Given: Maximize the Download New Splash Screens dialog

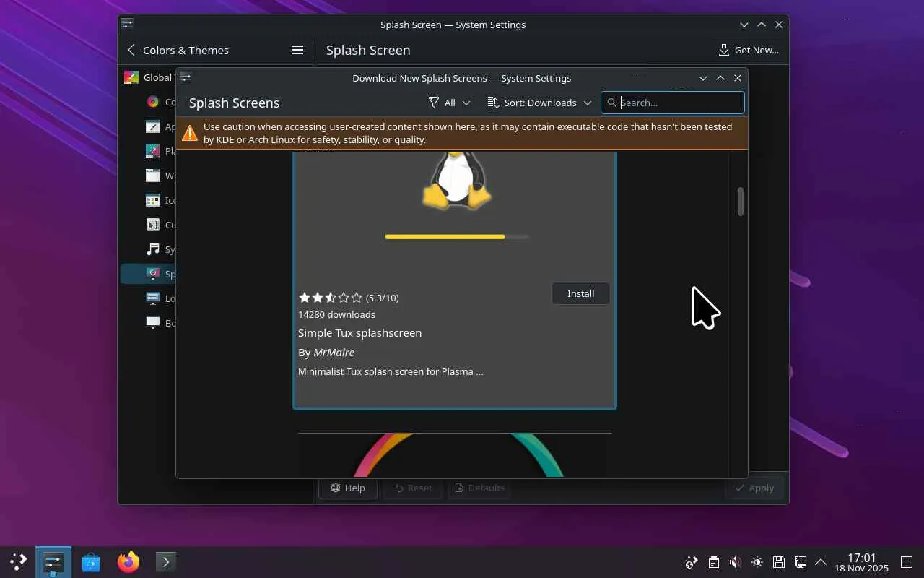Looking at the screenshot, I should point(720,78).
